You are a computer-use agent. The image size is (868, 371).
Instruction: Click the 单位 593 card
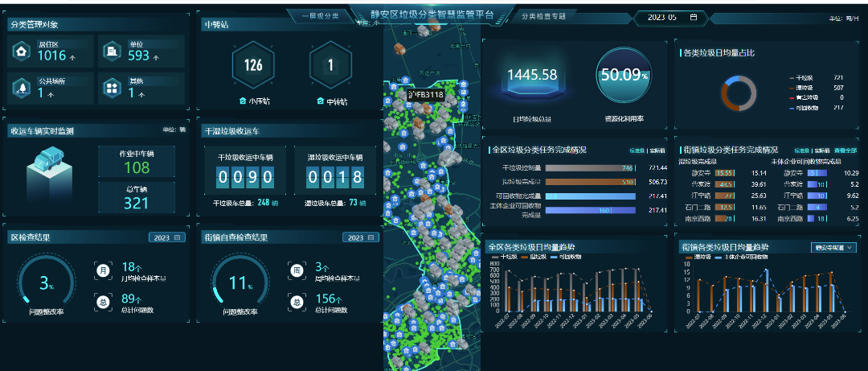[141, 51]
